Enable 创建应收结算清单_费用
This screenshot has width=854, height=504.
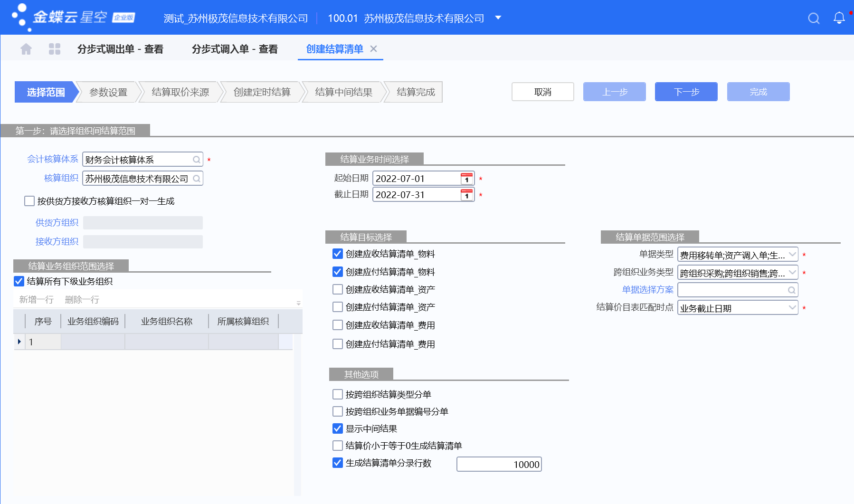(x=338, y=325)
